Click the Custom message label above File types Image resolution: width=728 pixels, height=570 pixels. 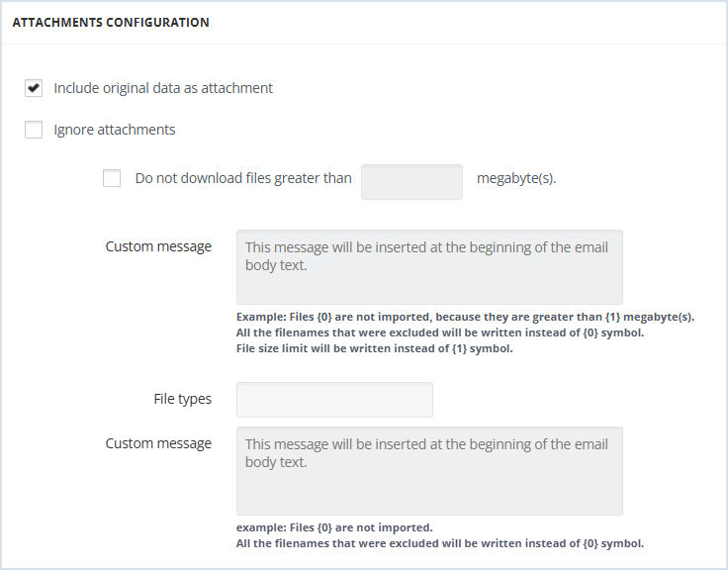click(x=158, y=246)
